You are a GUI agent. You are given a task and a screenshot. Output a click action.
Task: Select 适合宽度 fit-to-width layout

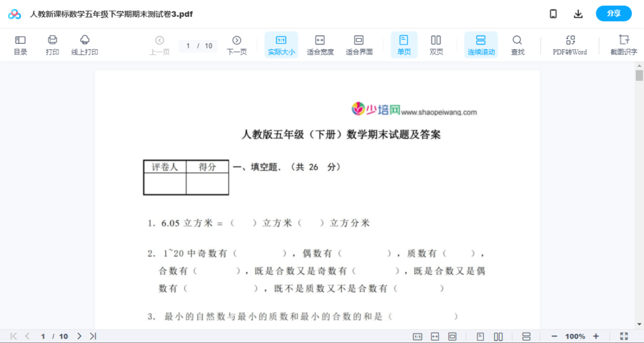[320, 45]
